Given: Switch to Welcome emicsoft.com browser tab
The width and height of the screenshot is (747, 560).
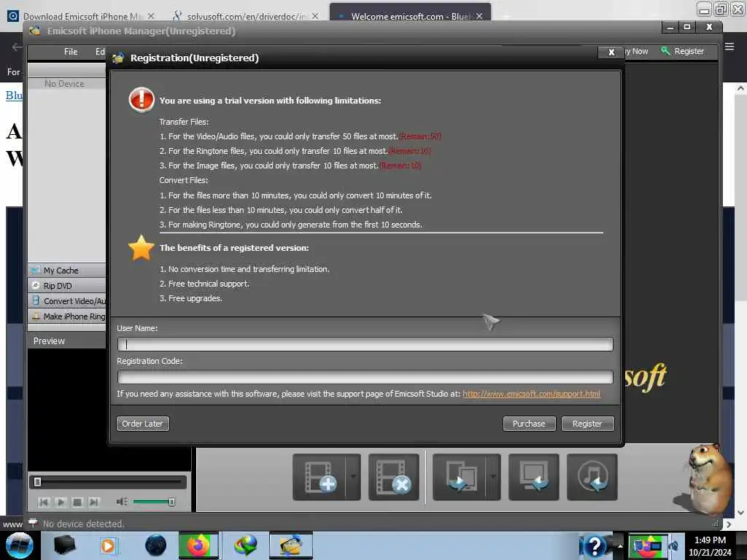Looking at the screenshot, I should [410, 16].
